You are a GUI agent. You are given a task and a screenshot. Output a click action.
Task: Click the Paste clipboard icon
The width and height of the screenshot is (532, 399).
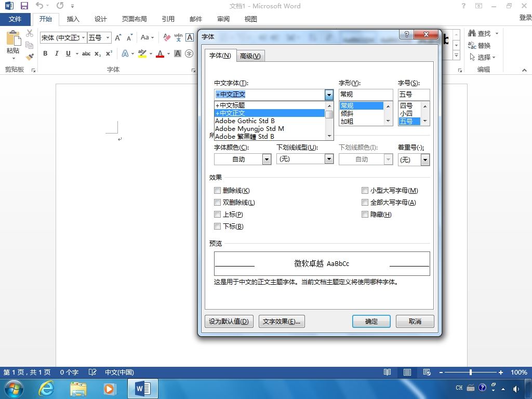13,38
